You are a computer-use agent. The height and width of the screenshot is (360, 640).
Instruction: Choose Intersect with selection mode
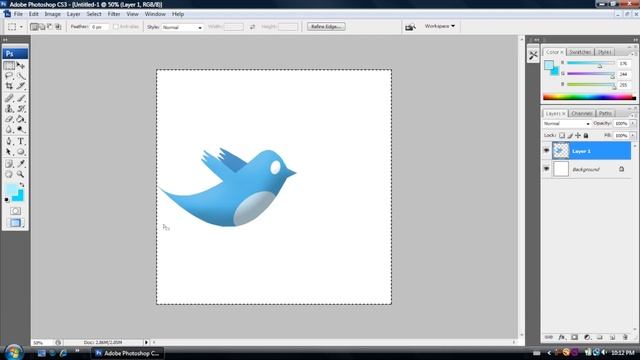58,27
